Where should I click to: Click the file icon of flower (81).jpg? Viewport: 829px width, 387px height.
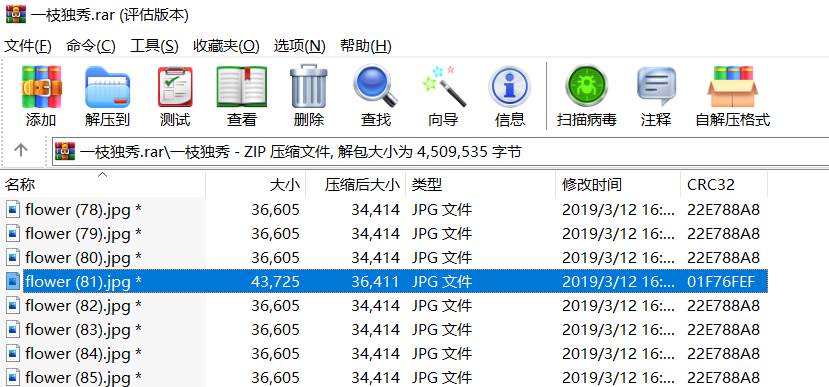pyautogui.click(x=13, y=282)
